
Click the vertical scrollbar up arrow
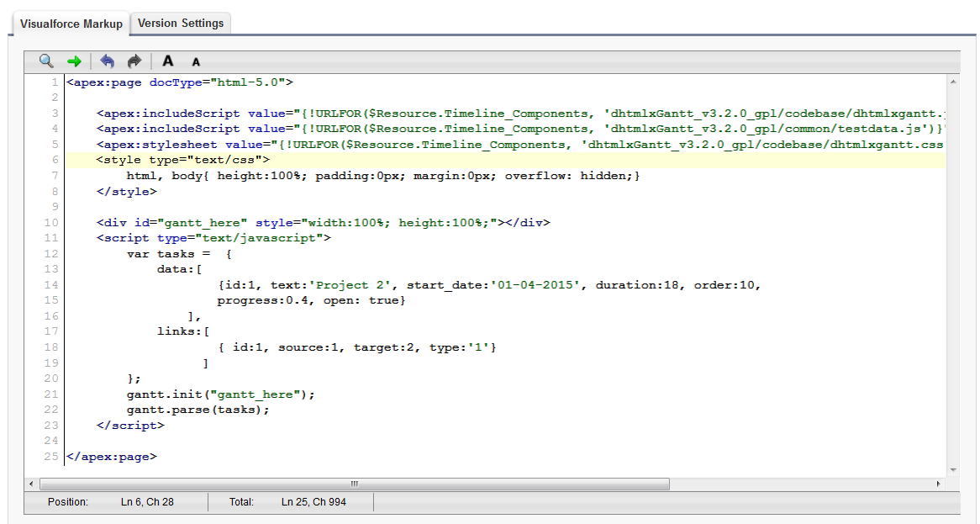(x=953, y=82)
